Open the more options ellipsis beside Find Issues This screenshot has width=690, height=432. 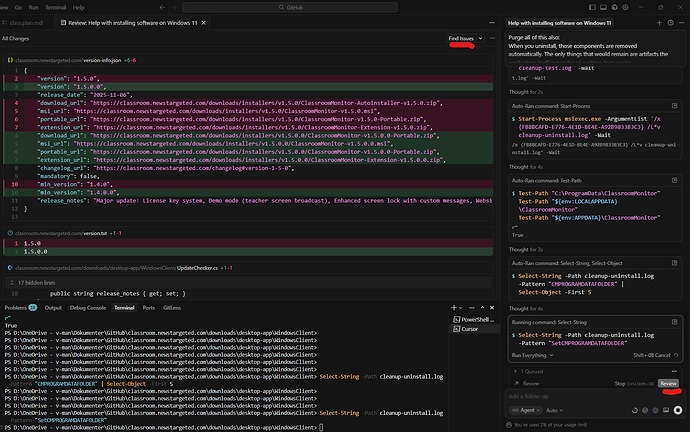coord(493,38)
